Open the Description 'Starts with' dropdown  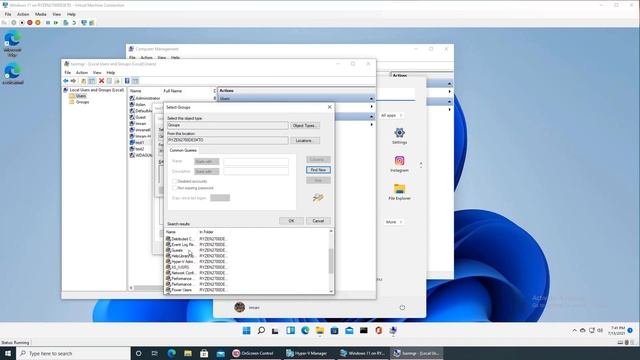pyautogui.click(x=207, y=171)
